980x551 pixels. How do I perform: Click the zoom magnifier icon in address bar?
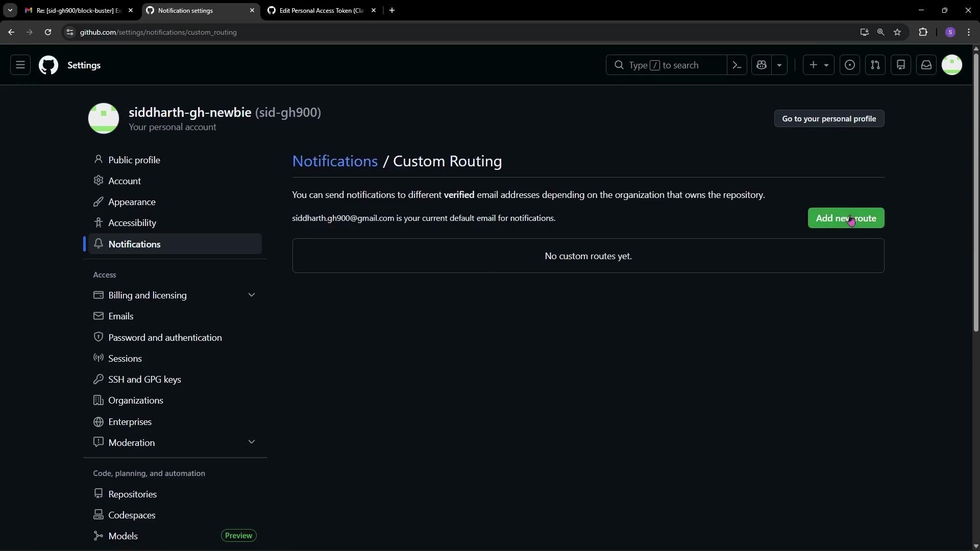pos(880,32)
